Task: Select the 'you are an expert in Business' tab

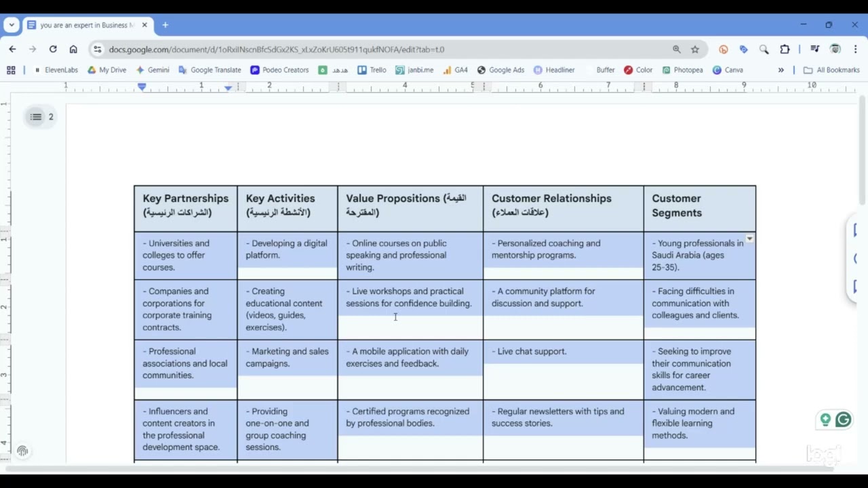Action: (x=87, y=25)
